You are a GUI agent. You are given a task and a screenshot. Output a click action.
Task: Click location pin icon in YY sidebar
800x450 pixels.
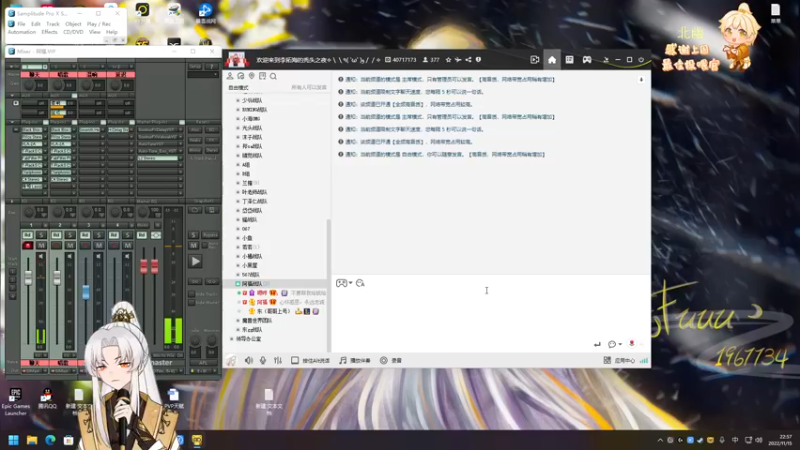(x=252, y=76)
